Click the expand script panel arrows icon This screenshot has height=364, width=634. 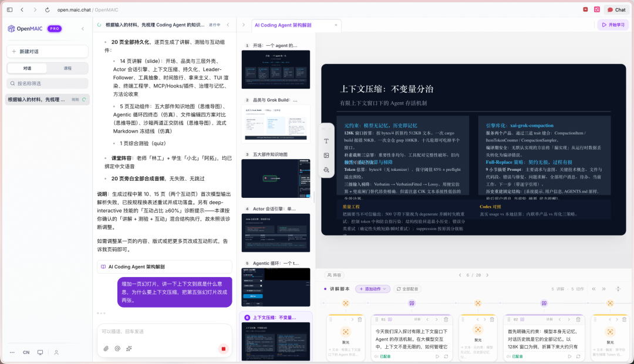(x=618, y=289)
